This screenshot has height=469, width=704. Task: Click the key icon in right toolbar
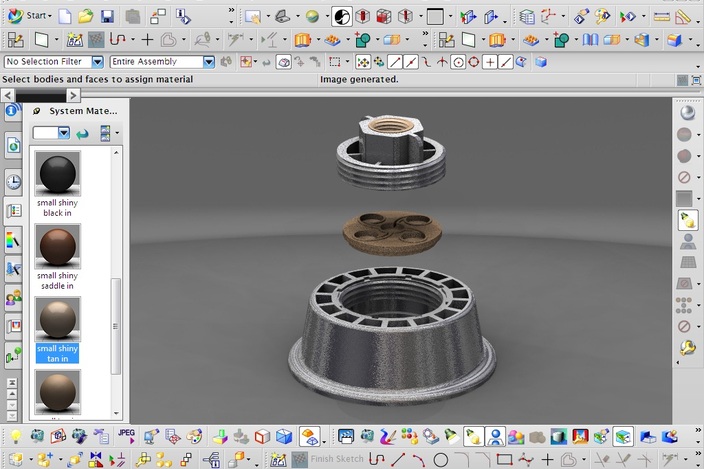tap(687, 348)
